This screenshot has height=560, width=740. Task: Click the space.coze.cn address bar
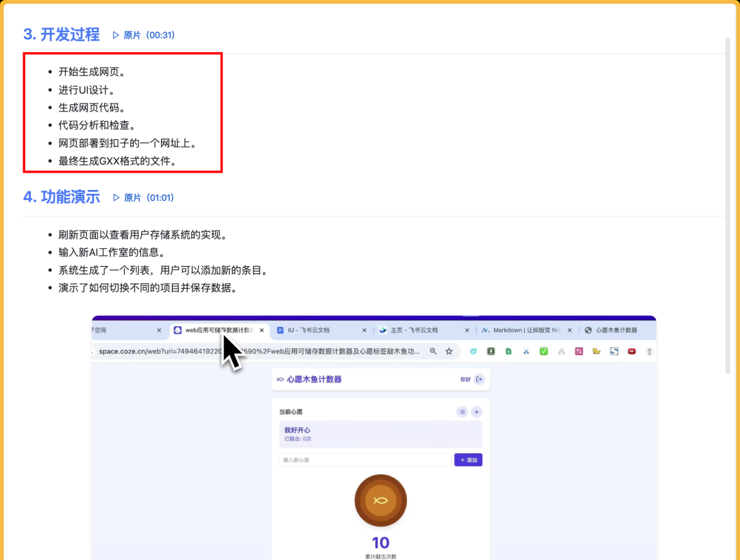tap(258, 352)
